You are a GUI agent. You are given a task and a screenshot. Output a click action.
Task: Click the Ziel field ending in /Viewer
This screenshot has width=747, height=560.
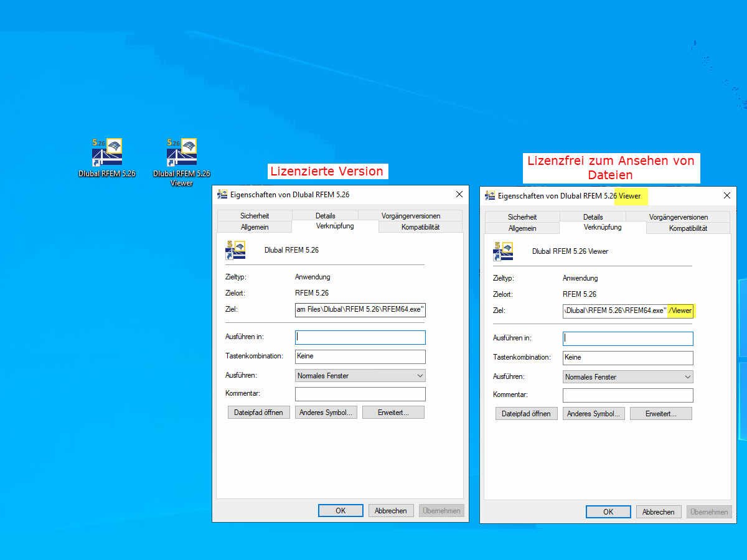(628, 310)
